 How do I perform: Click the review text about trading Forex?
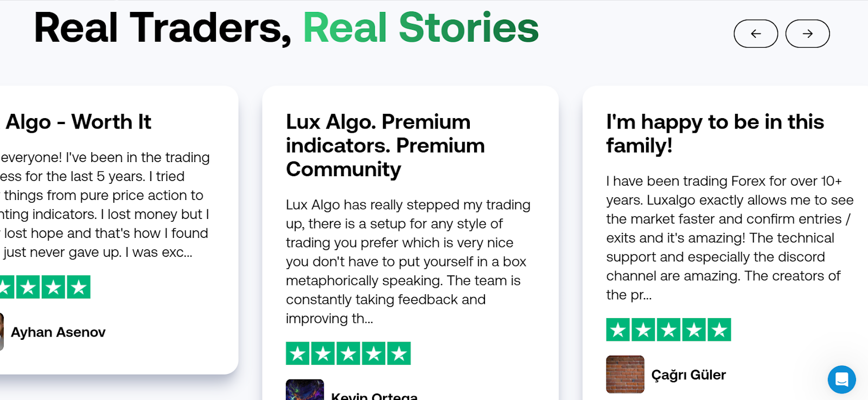click(727, 238)
